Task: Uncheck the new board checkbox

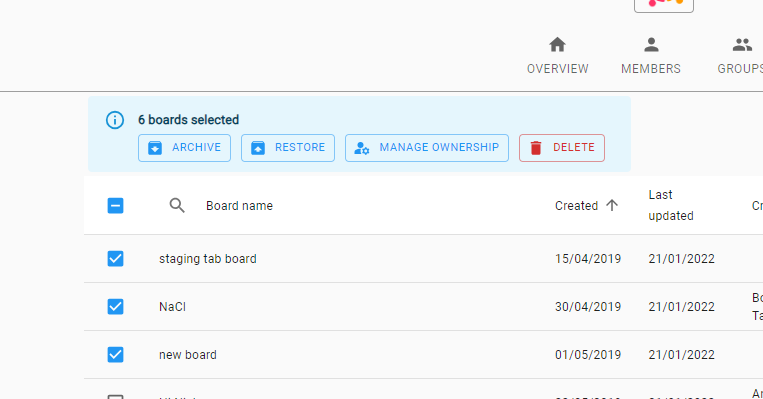Action: [115, 355]
